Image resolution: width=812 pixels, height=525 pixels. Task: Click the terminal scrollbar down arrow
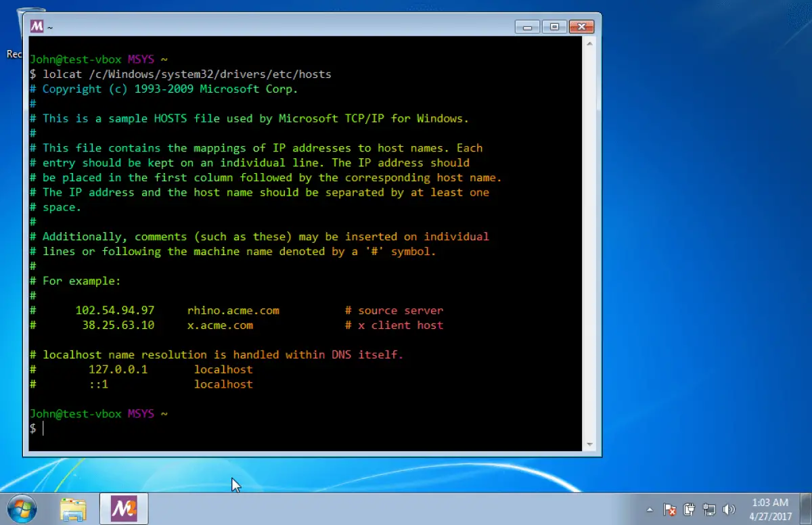tap(589, 444)
